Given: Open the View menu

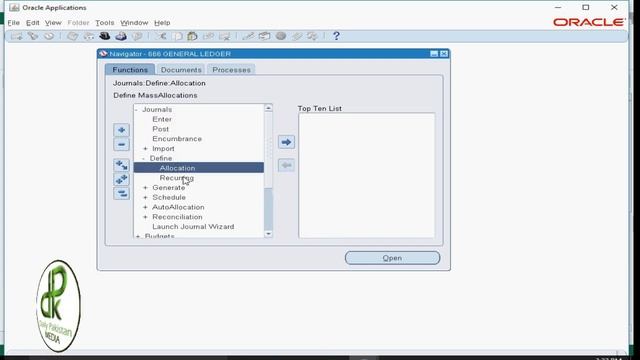Looking at the screenshot, I should click(53, 23).
